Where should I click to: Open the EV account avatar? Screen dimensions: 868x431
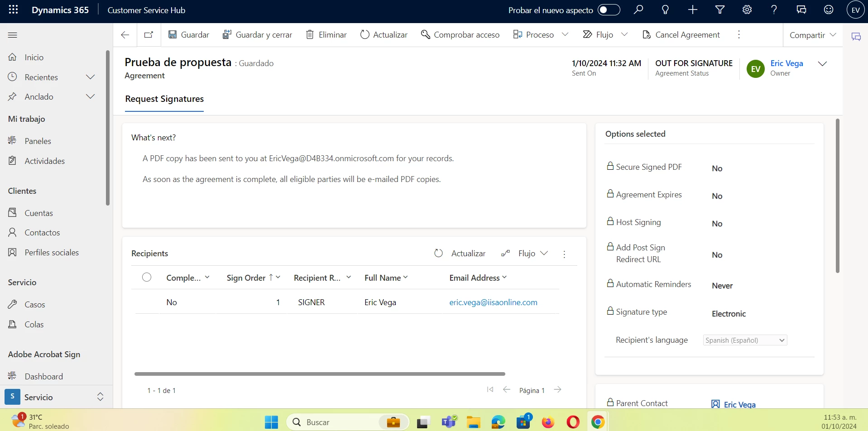(x=855, y=10)
